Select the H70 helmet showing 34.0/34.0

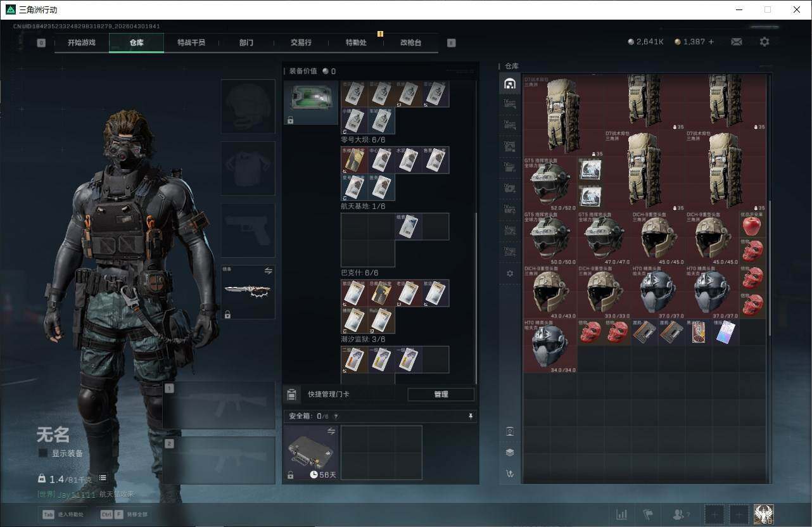(550, 346)
